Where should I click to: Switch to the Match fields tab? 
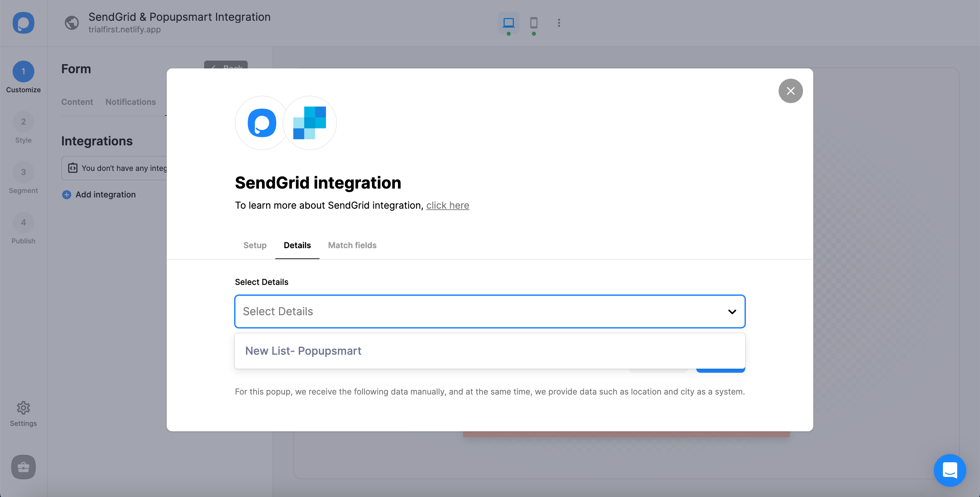[352, 245]
